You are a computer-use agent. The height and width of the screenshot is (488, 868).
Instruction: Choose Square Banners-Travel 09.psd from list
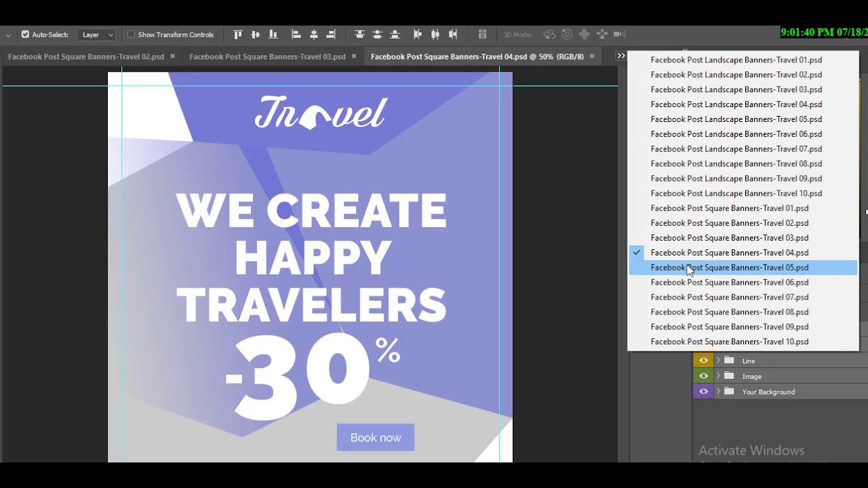click(743, 327)
